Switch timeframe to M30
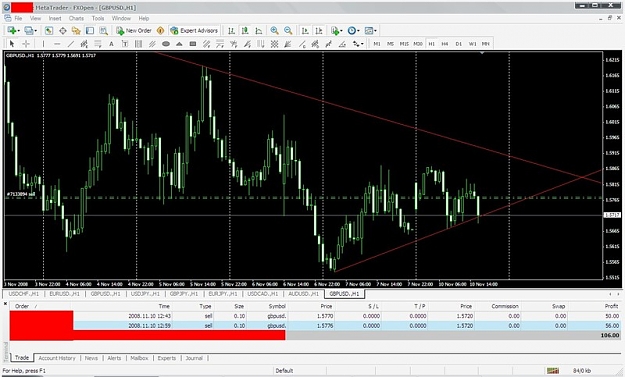Viewport: 625px width, 377px height. pyautogui.click(x=418, y=43)
